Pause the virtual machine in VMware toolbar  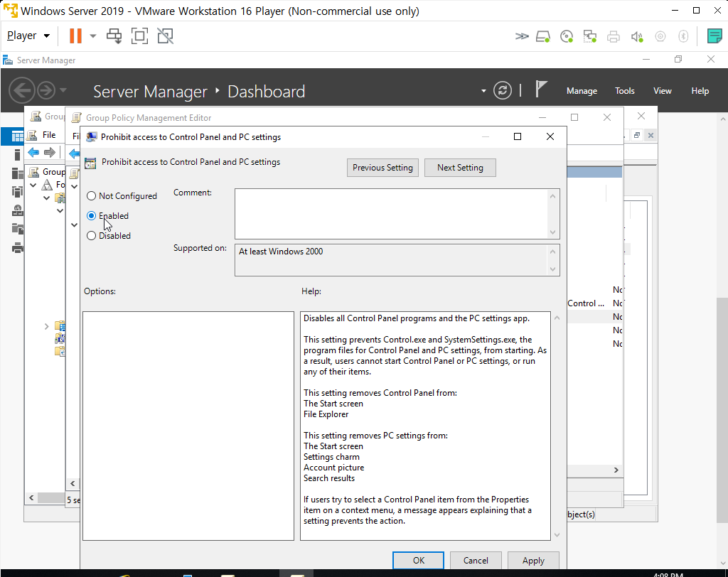tap(75, 36)
